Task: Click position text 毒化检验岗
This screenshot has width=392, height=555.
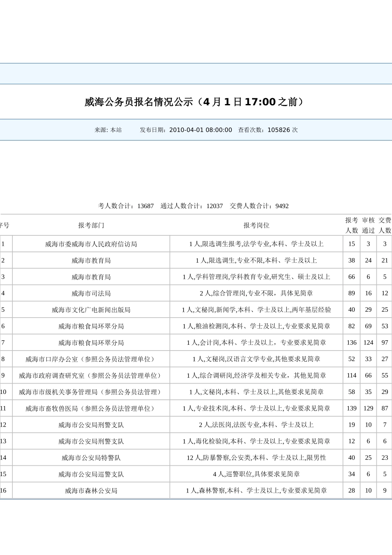Action: tap(212, 441)
